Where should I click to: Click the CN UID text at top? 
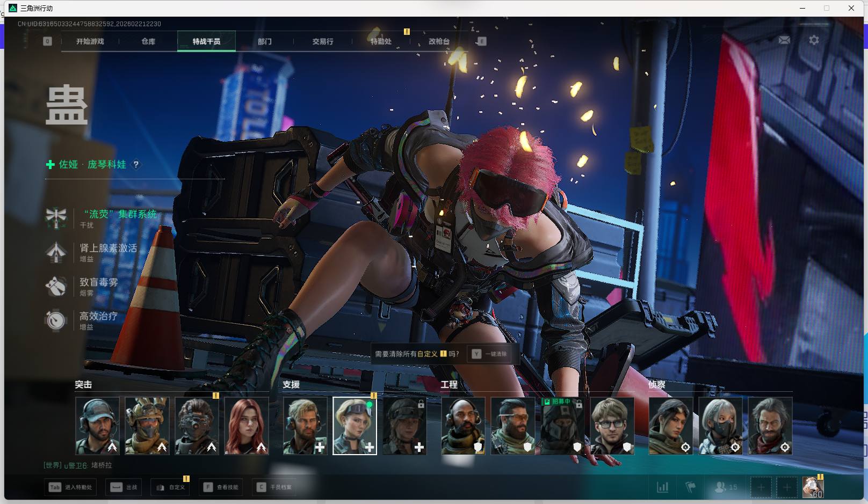pyautogui.click(x=89, y=24)
